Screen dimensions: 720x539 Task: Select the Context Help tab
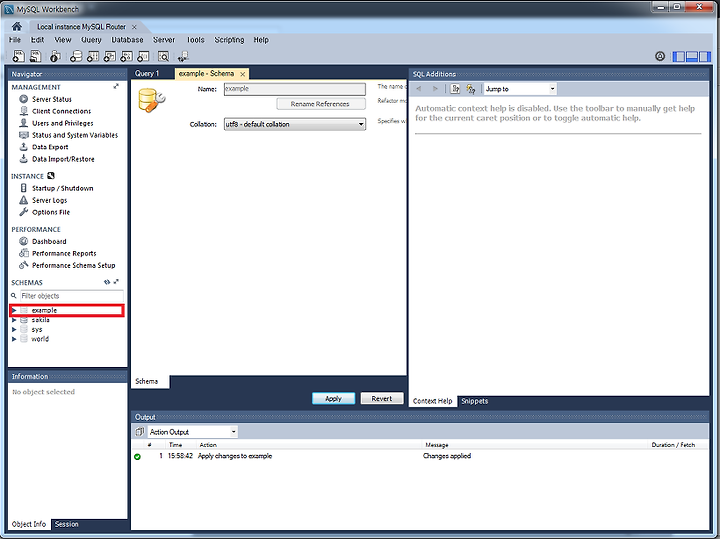(x=432, y=401)
